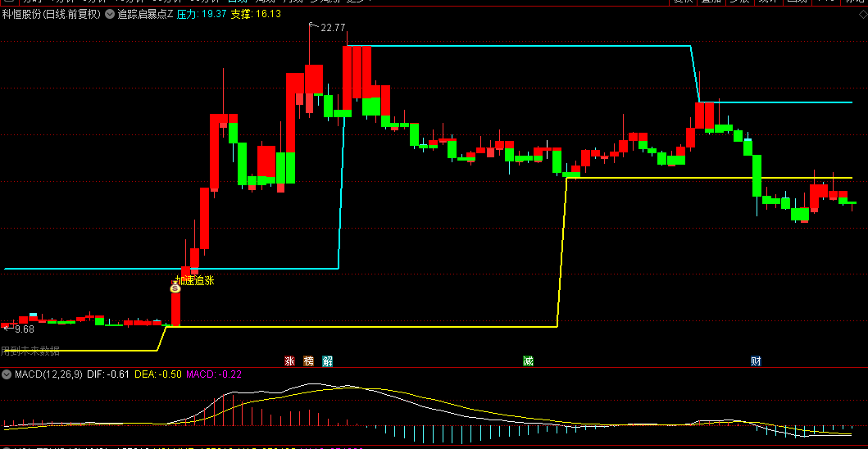Expand the MACD indicator dropdown arrow

point(7,374)
